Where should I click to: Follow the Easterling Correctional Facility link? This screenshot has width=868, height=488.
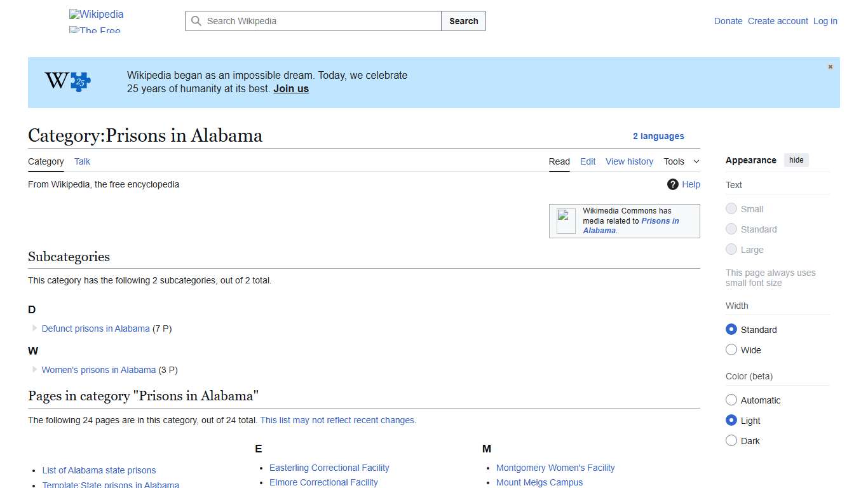point(329,468)
